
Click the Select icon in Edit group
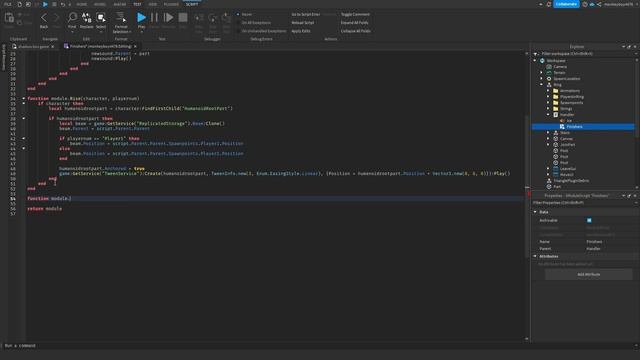[x=101, y=18]
